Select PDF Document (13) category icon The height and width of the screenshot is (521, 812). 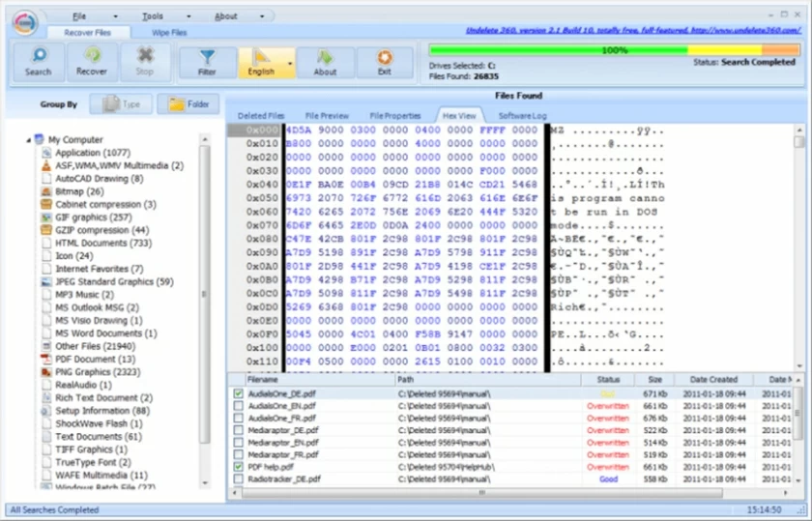[x=46, y=359]
